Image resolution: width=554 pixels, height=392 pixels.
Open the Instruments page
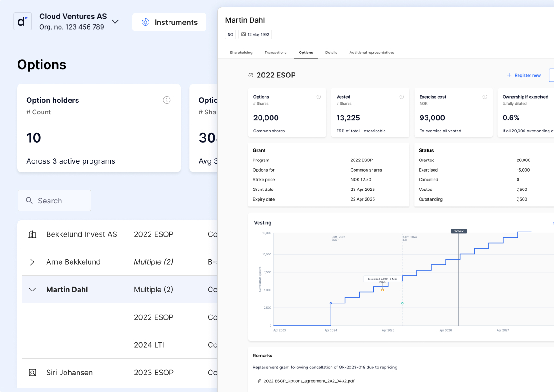pos(169,22)
